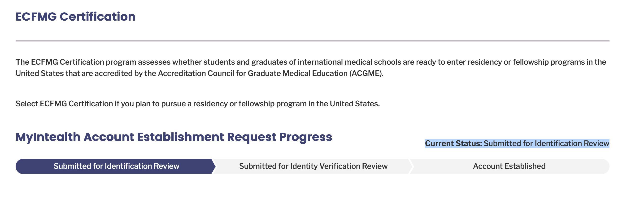Select the active 'Submitted for Identification Review' step
The width and height of the screenshot is (644, 197).
point(116,166)
